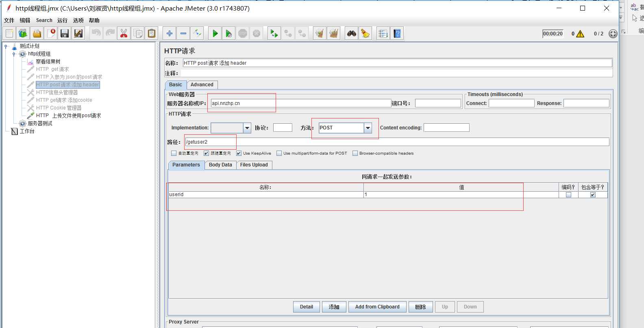
Task: Click the 删除 button
Action: [420, 307]
